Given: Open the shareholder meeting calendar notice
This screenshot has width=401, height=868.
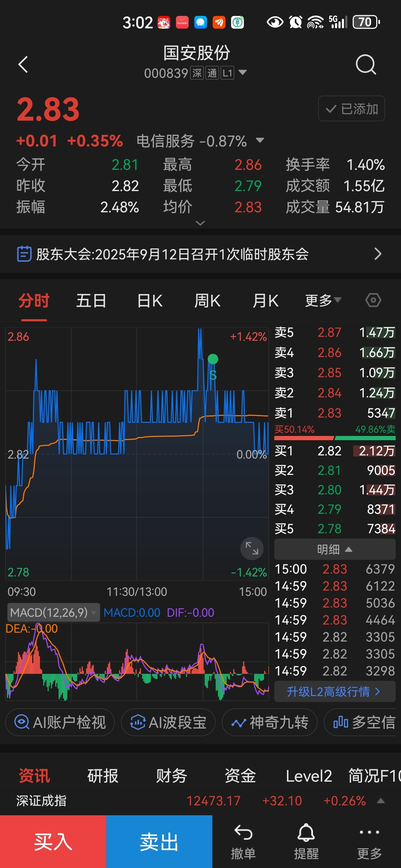Looking at the screenshot, I should [x=200, y=254].
